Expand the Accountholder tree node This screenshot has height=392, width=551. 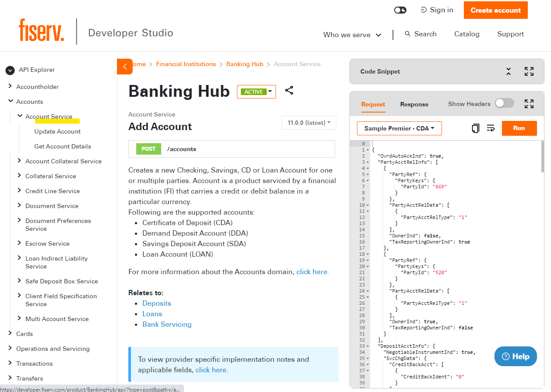10,86
